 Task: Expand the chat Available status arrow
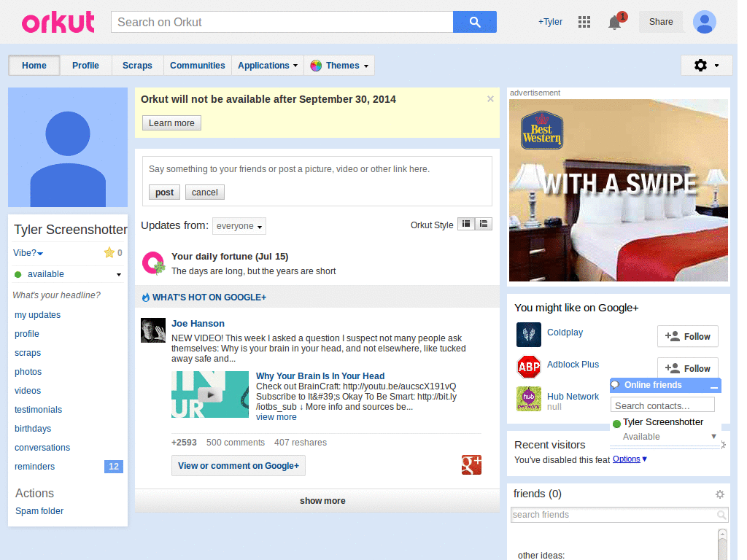[x=713, y=437]
